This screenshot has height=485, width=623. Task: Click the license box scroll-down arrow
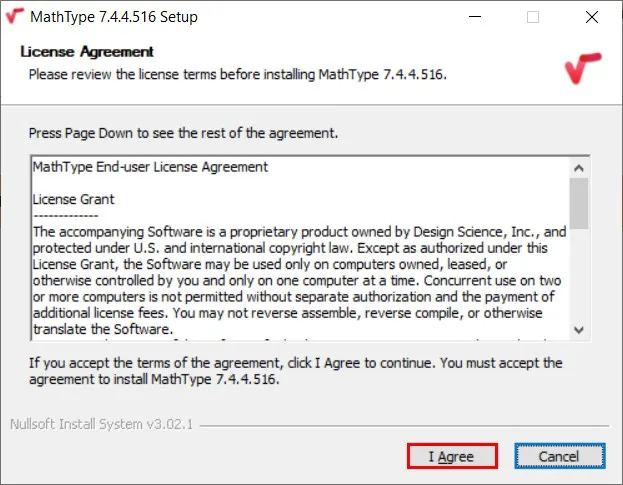pyautogui.click(x=579, y=329)
